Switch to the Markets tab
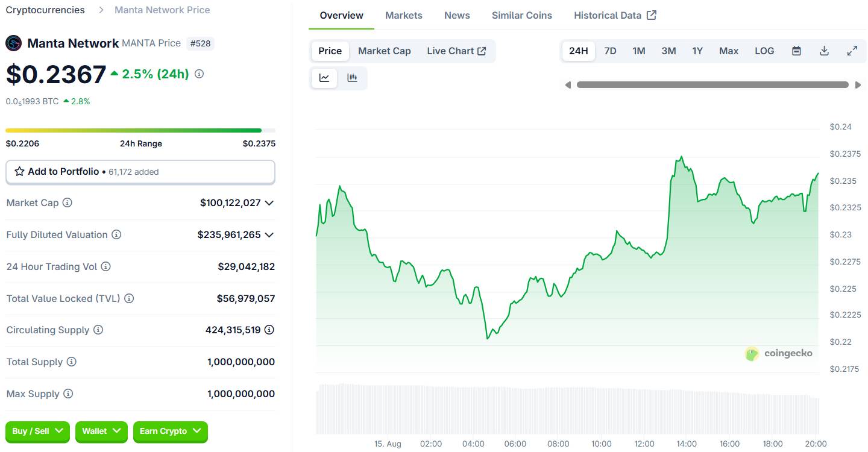The width and height of the screenshot is (868, 452). tap(404, 16)
